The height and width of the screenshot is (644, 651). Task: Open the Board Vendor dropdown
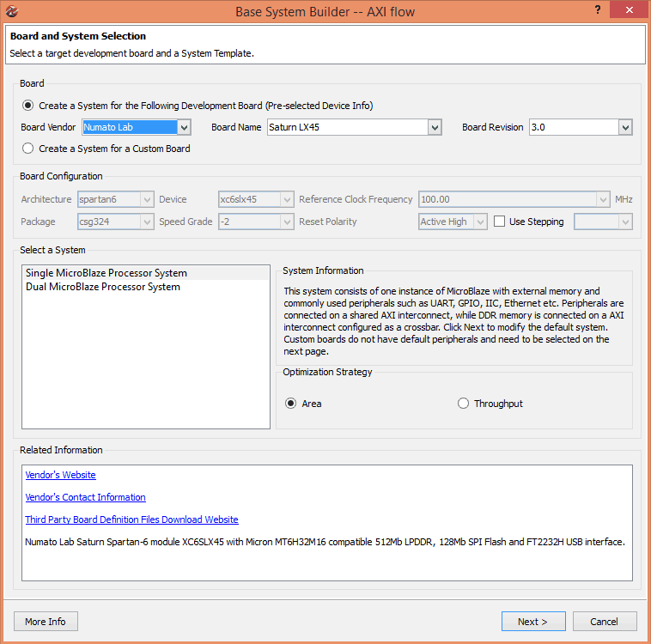pos(184,127)
